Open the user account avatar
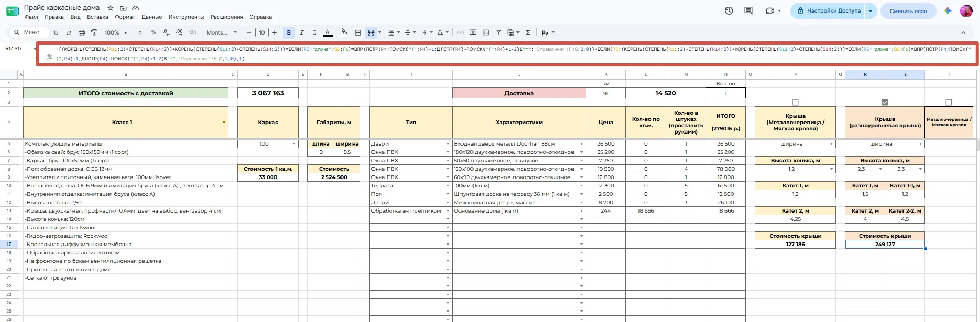980x322 pixels. [x=966, y=10]
